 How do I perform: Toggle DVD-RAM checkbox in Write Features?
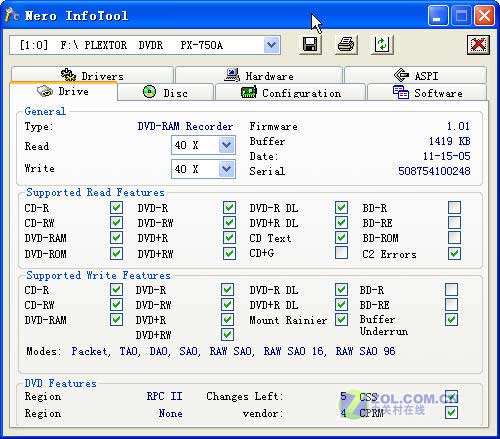[x=116, y=319]
